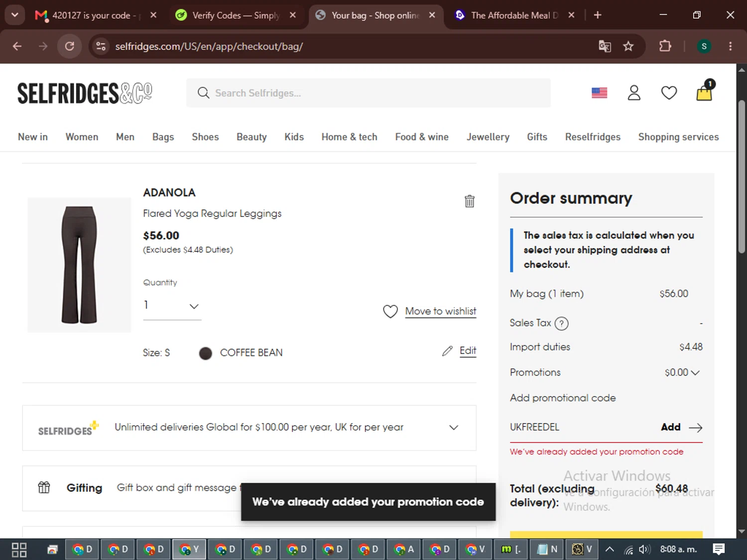Click the 'Move to wishlist' link
This screenshot has height=560, width=747.
441,311
